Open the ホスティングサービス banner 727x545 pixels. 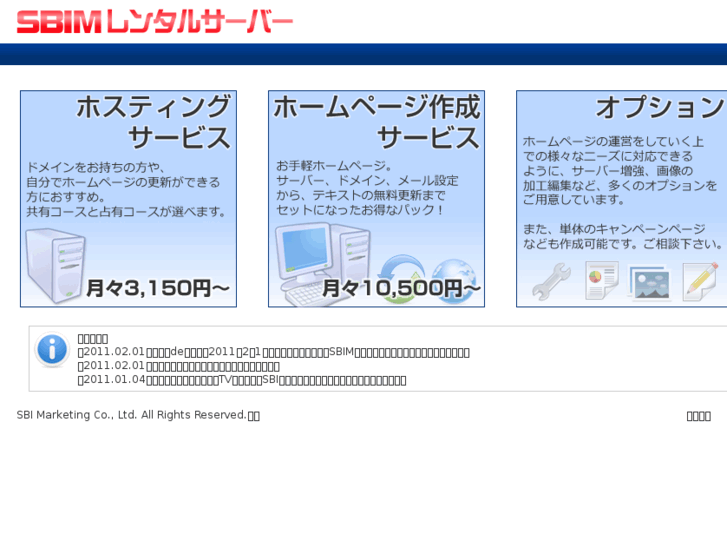point(128,199)
